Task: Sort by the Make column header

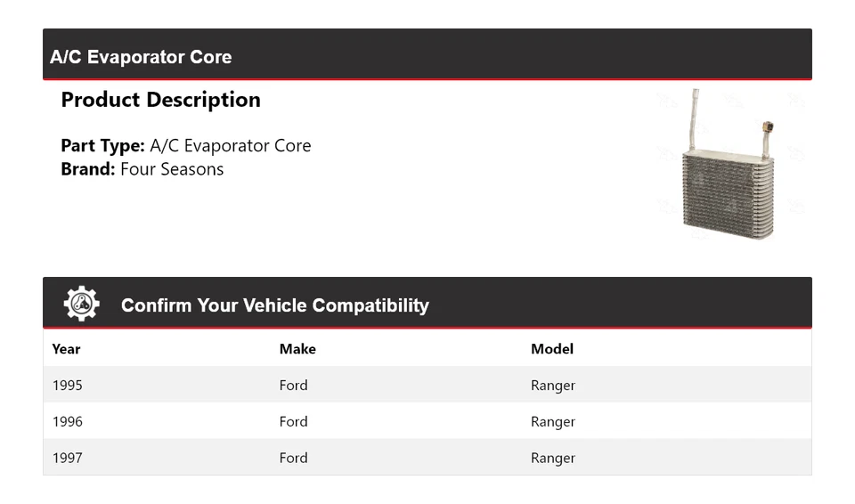Action: 297,349
